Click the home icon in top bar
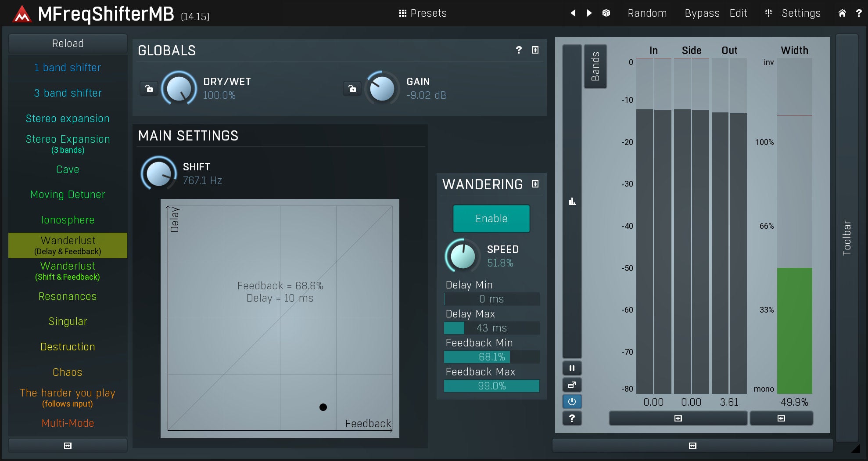The image size is (868, 461). [842, 13]
